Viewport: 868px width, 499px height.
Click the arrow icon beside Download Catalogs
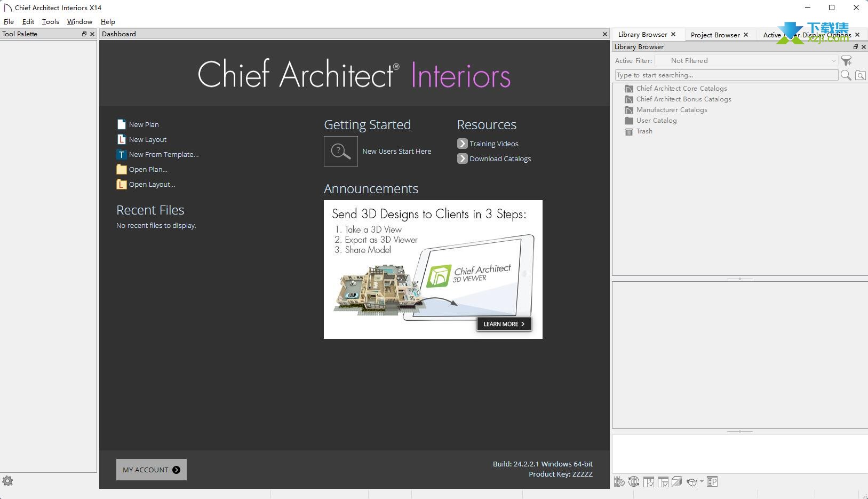462,159
